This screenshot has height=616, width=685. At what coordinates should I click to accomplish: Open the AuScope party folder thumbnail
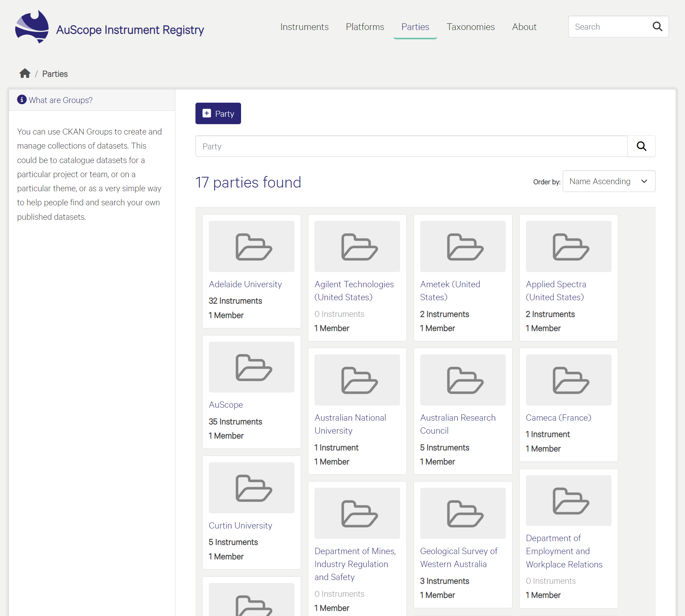251,367
